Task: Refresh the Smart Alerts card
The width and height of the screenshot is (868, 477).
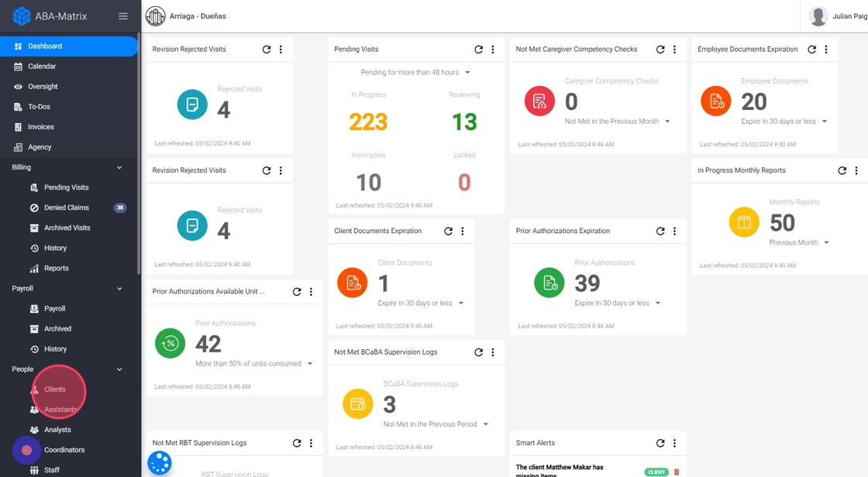Action: (660, 443)
